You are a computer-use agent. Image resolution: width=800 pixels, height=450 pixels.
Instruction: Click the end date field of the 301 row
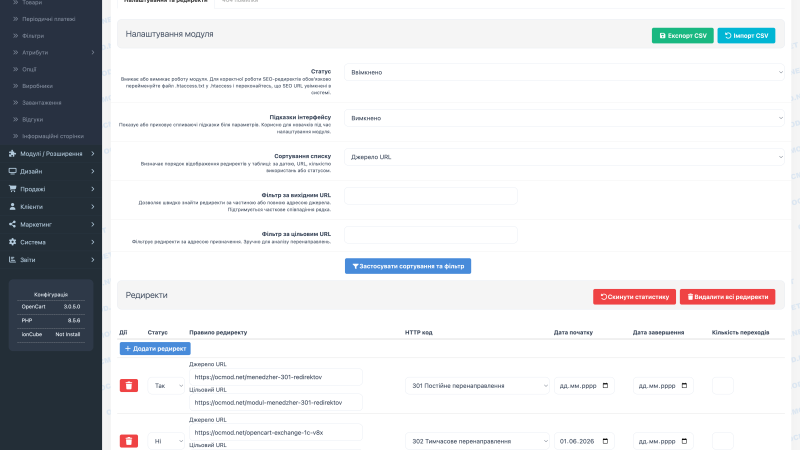[x=663, y=386]
